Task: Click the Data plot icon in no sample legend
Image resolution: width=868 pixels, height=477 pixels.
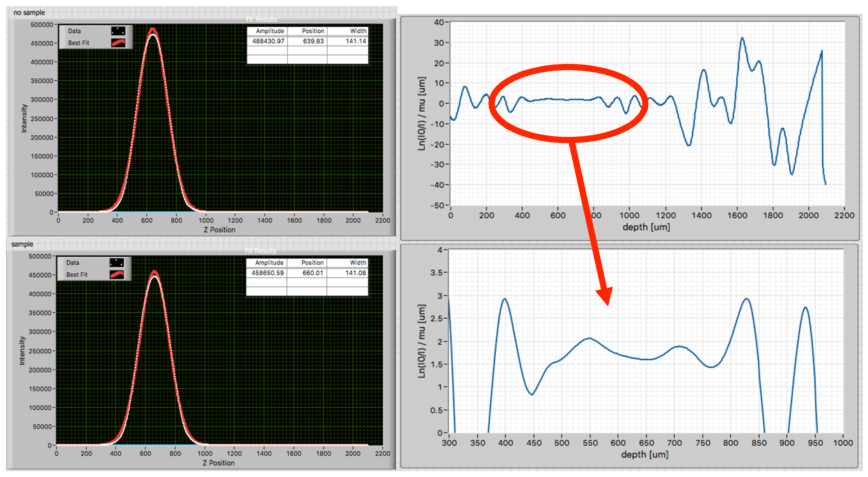Action: tap(118, 31)
